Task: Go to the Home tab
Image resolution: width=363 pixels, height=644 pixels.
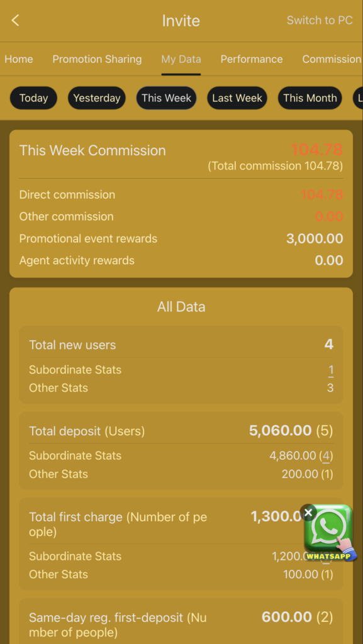Action: pyautogui.click(x=18, y=59)
